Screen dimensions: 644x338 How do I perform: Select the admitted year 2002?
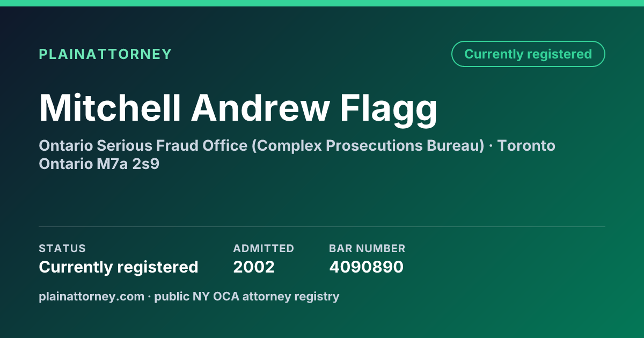click(x=254, y=267)
